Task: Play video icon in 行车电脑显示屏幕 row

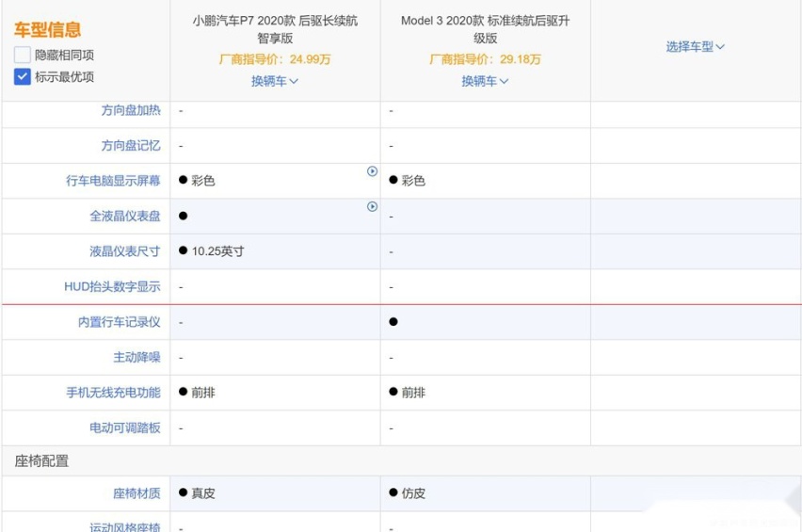Action: click(x=373, y=171)
